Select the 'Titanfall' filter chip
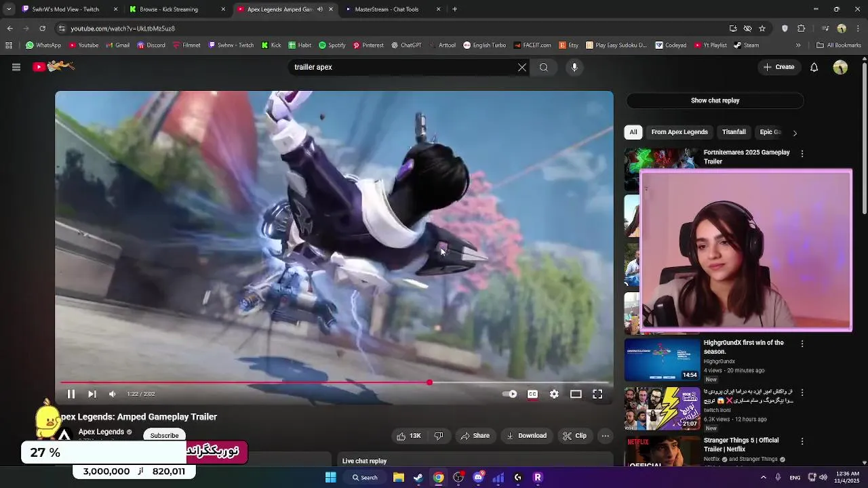The height and width of the screenshot is (488, 868). (734, 132)
